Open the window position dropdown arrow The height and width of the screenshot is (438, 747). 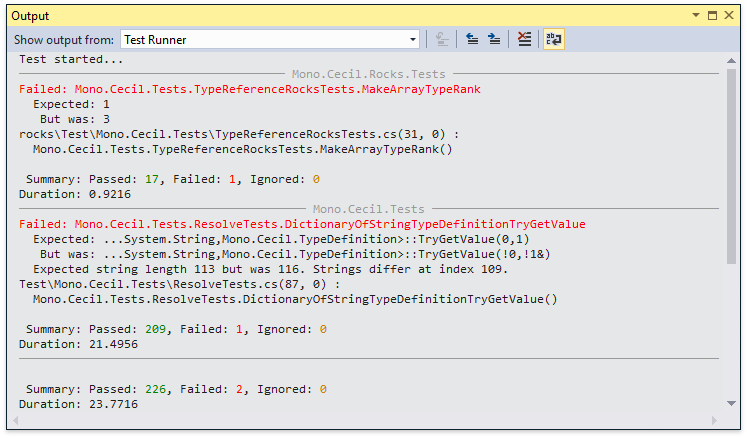(696, 16)
